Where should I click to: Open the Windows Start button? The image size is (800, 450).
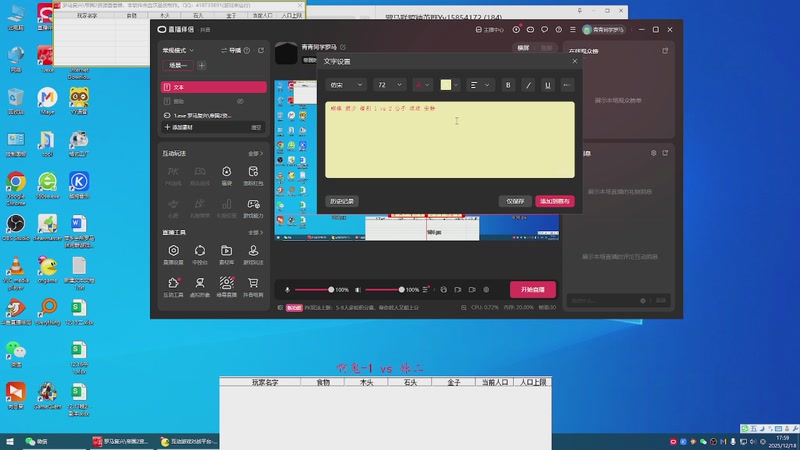(9, 441)
